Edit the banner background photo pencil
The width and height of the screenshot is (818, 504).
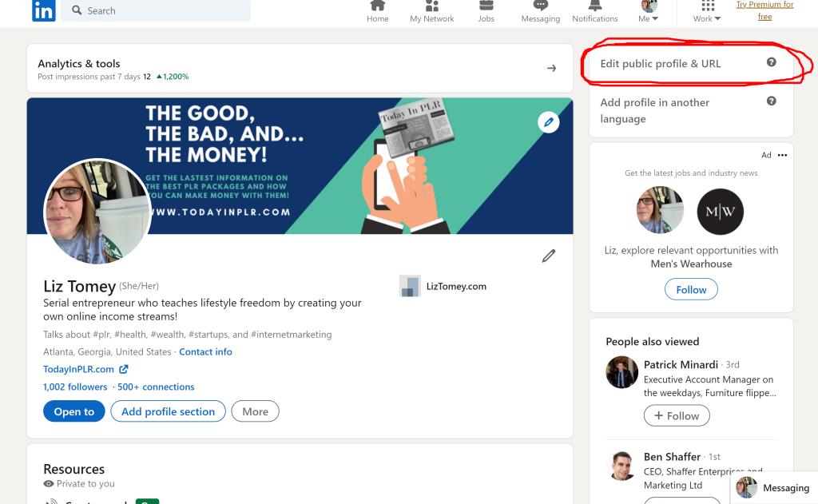[548, 122]
